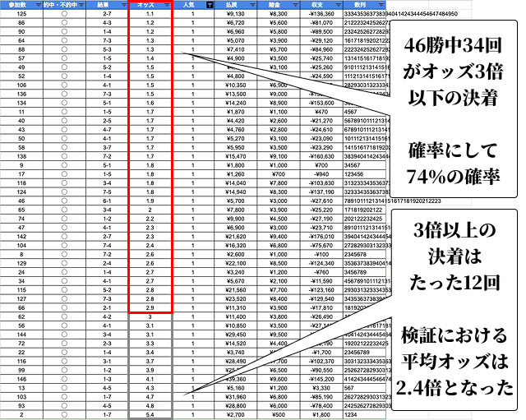Select the odds cell 1.1

point(150,14)
